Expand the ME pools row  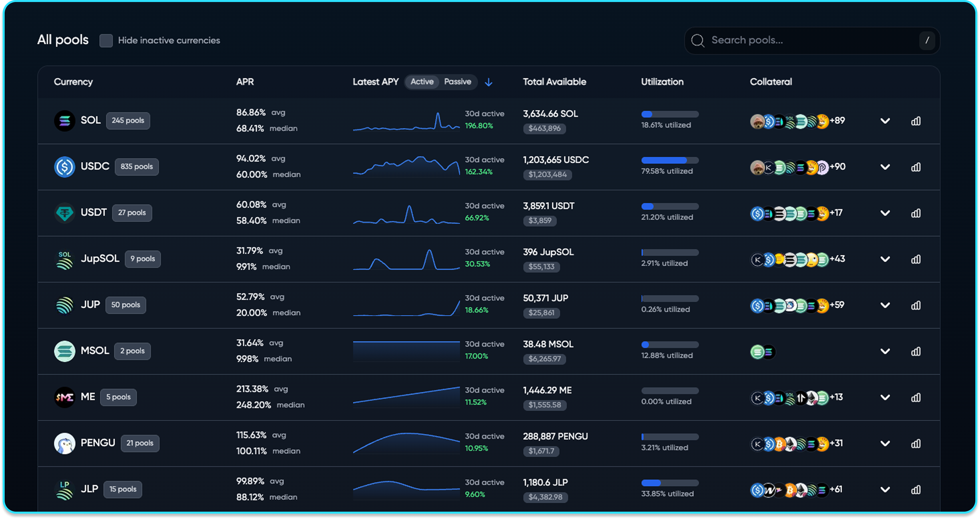pos(885,397)
